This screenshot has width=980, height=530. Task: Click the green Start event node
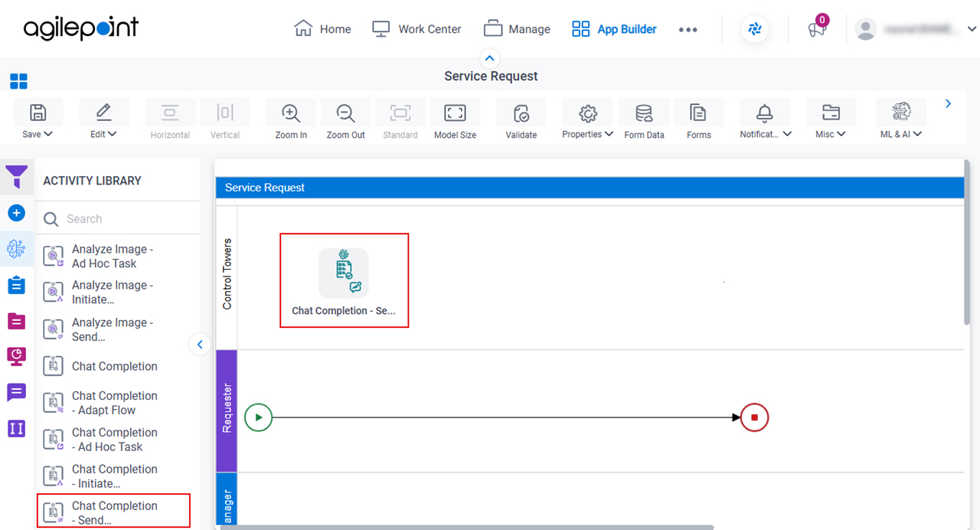pos(259,417)
